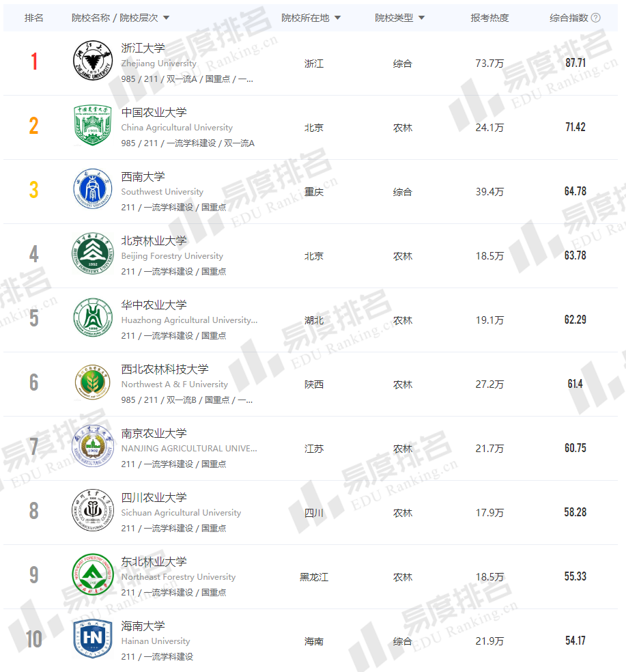The width and height of the screenshot is (626, 672).
Task: Open the 华中农业大学 name link
Action: click(x=154, y=305)
